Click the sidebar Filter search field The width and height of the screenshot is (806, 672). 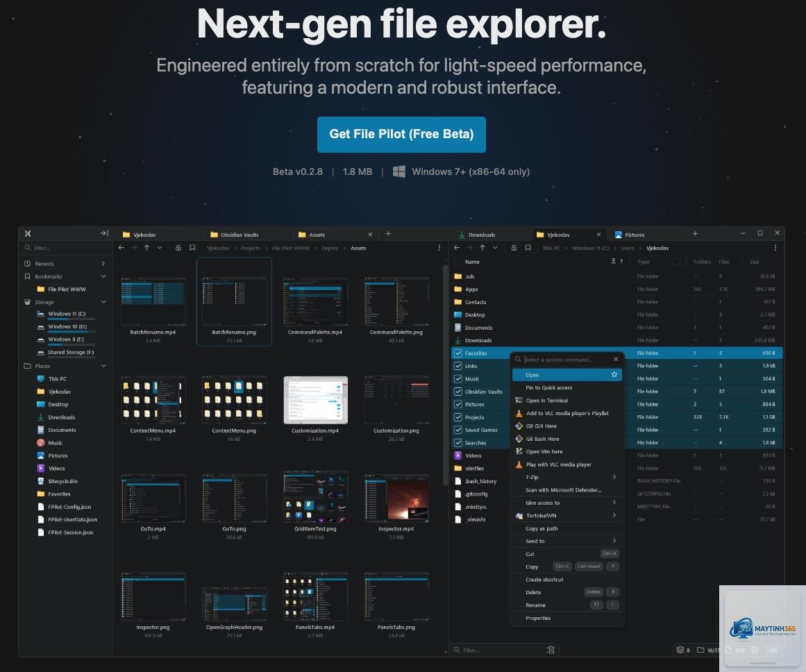tap(66, 248)
